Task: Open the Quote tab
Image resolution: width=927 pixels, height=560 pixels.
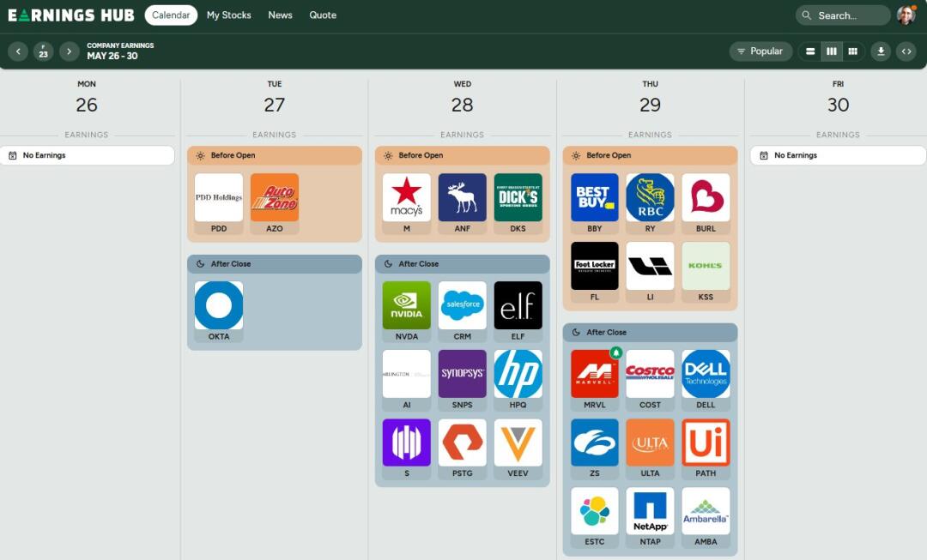Action: point(323,15)
